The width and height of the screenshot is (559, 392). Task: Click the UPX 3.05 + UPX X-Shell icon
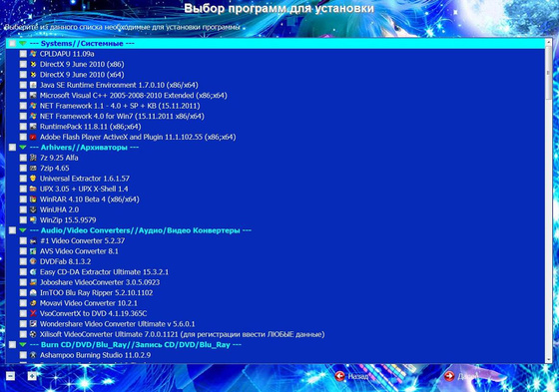[33, 189]
